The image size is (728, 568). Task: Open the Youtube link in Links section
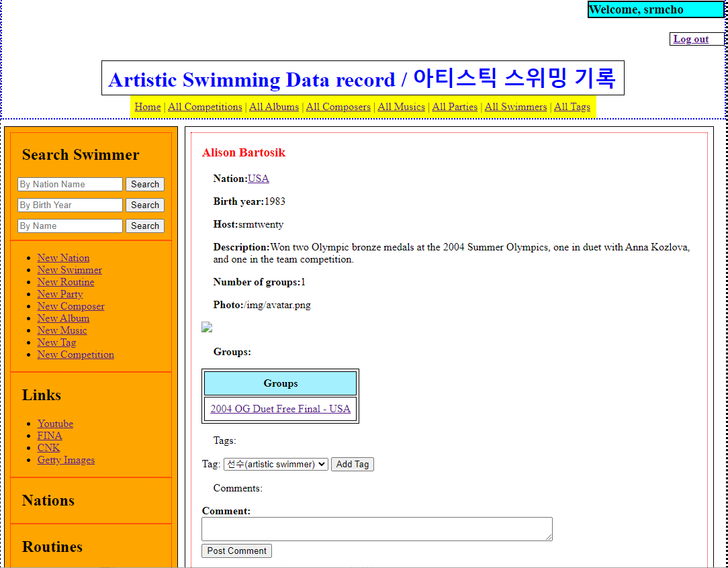[x=55, y=424]
